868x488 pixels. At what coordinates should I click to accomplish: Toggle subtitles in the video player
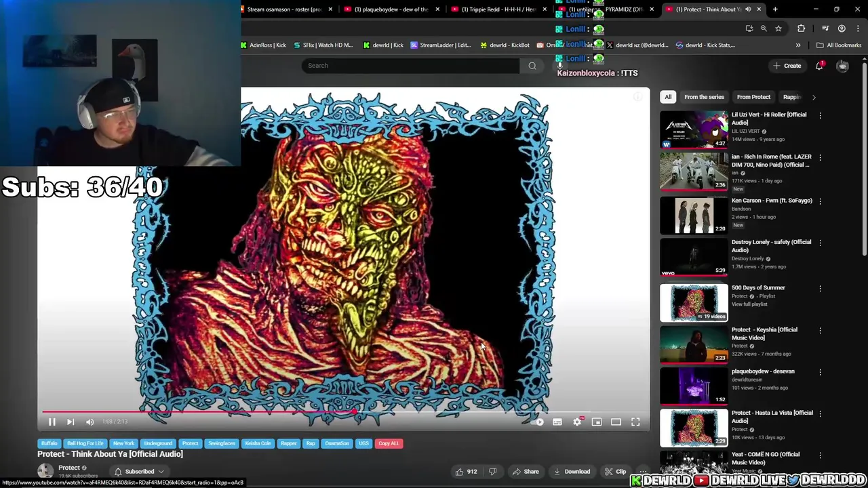click(557, 422)
